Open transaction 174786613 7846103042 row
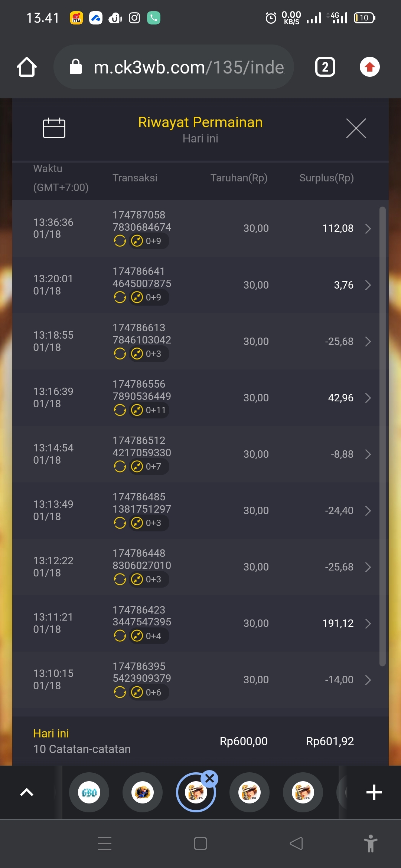The image size is (401, 868). pos(141,334)
